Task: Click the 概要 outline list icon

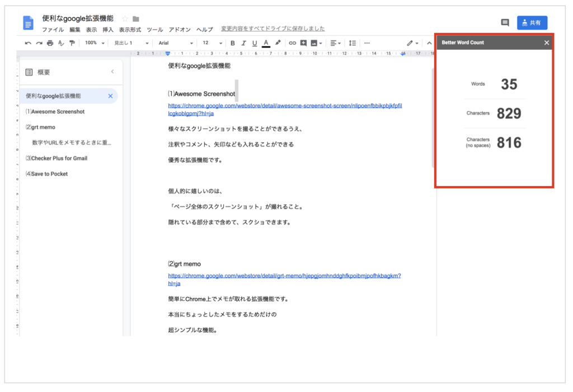Action: pos(29,72)
